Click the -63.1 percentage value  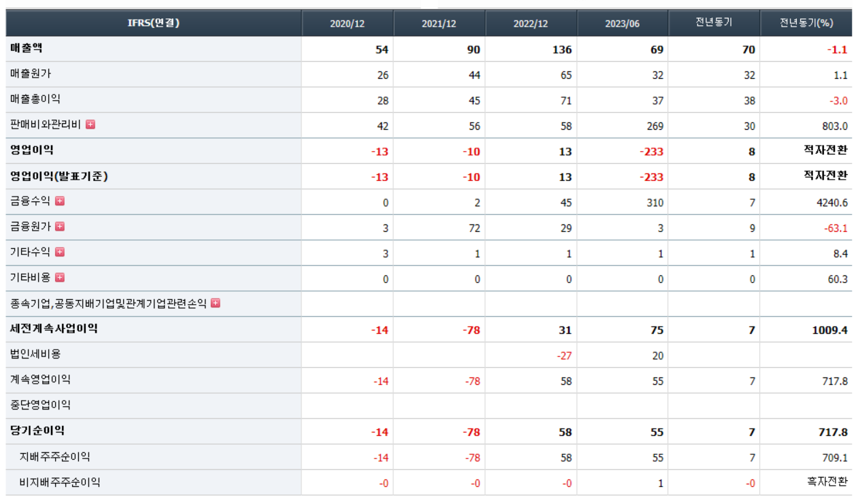pyautogui.click(x=836, y=229)
